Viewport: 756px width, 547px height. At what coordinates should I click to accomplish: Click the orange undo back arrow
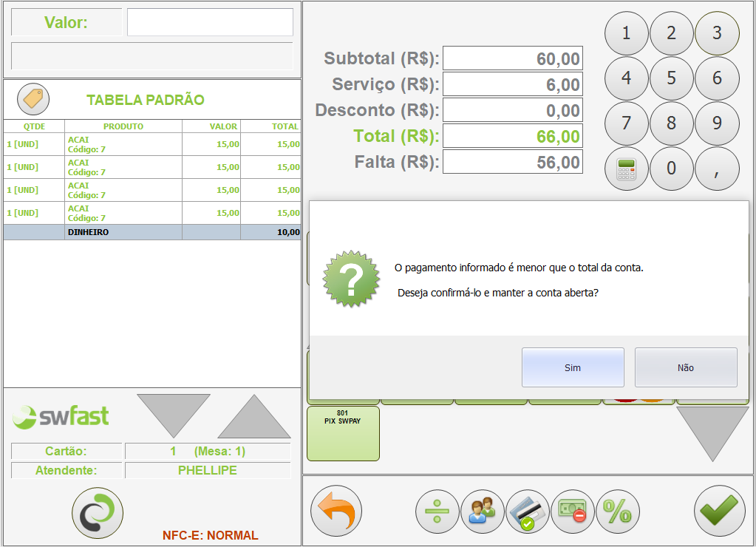point(336,511)
